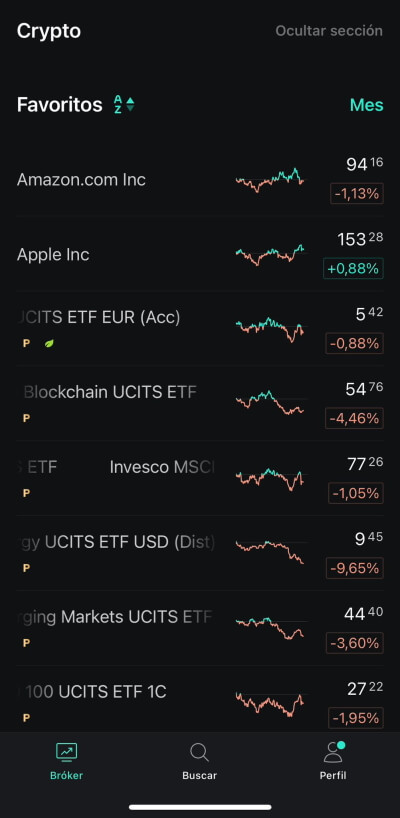Tap the P badge under 100 UCITS ETF 1C
The image size is (400, 818).
pyautogui.click(x=27, y=717)
